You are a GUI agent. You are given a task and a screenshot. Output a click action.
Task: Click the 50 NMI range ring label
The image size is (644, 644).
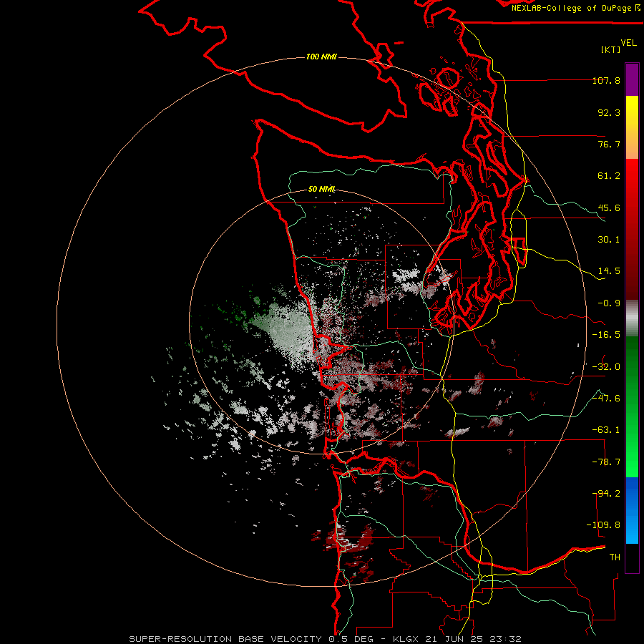pyautogui.click(x=321, y=189)
